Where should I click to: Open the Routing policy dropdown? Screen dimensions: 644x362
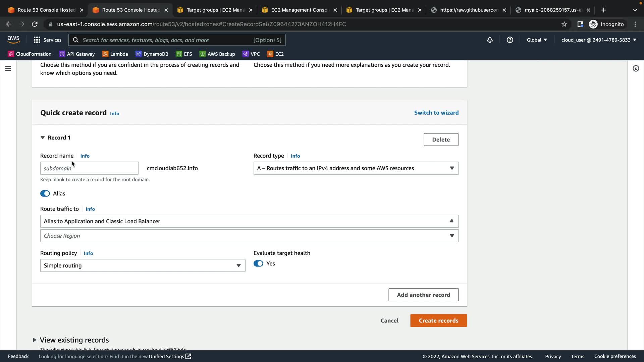(x=143, y=265)
